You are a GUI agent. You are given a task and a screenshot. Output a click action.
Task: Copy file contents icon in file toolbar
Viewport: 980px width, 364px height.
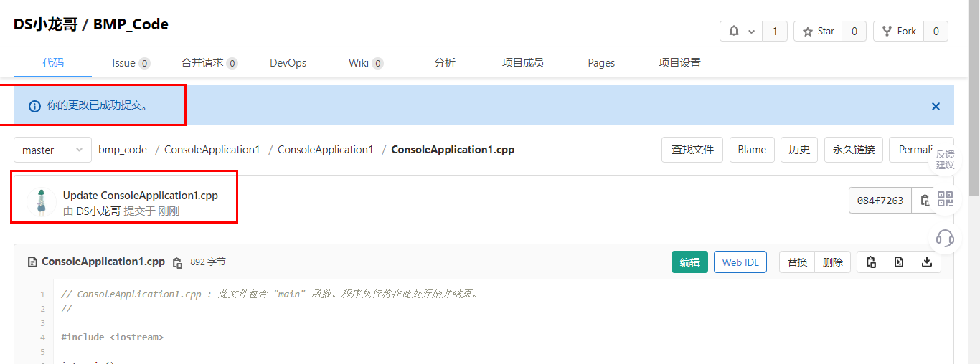[x=871, y=262]
